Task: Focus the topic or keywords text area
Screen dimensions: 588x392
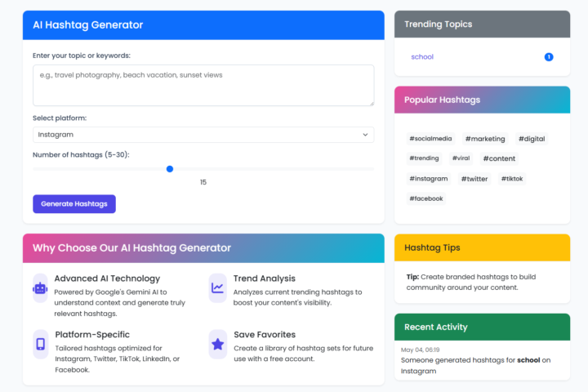Action: [x=203, y=85]
